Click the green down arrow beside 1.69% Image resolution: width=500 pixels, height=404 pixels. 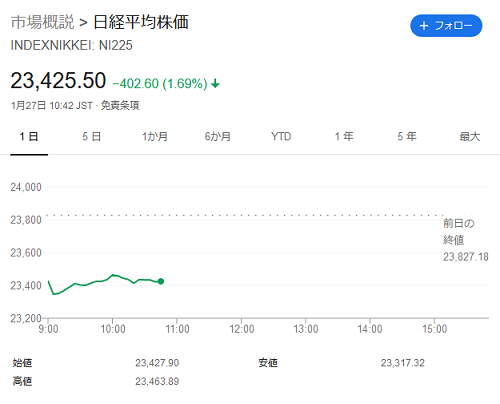click(x=215, y=83)
